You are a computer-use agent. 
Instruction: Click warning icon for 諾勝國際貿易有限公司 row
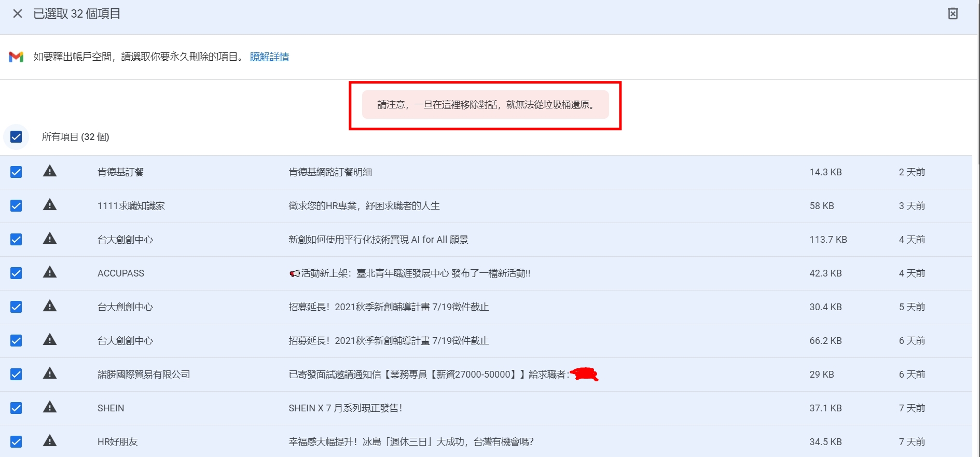(50, 373)
